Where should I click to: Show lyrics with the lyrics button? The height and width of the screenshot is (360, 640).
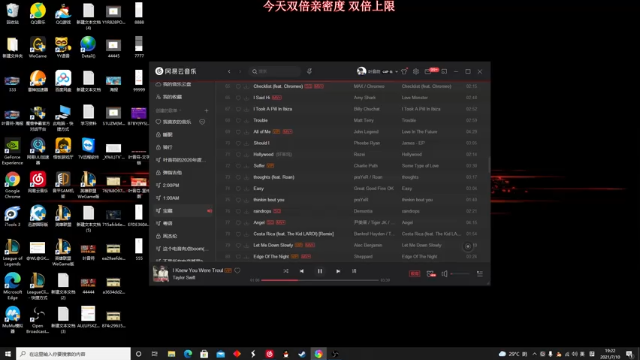[354, 271]
